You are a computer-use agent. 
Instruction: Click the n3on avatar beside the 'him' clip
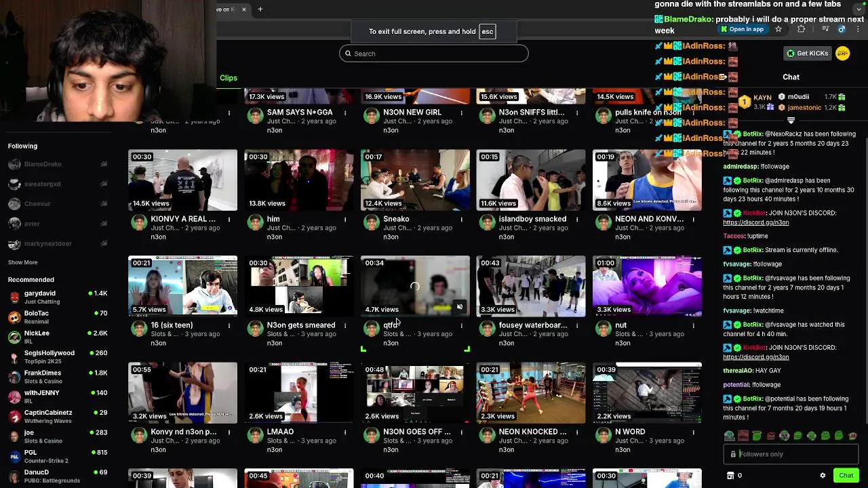tap(255, 223)
